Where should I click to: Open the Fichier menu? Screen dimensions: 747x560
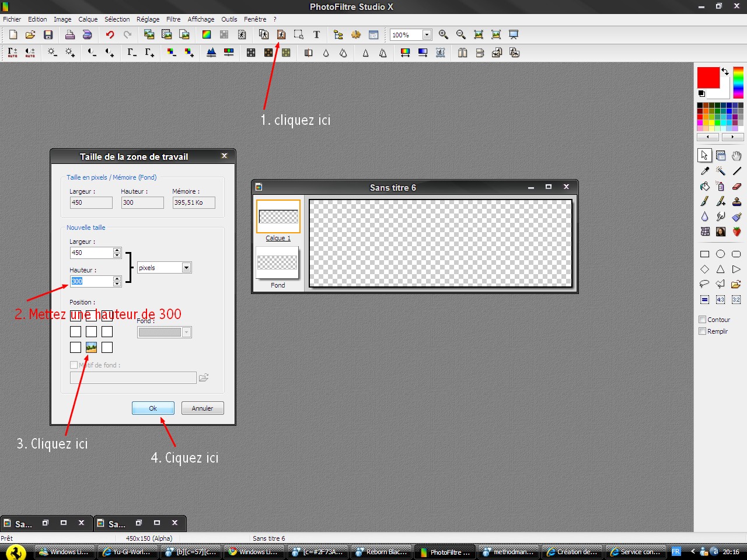(12, 19)
